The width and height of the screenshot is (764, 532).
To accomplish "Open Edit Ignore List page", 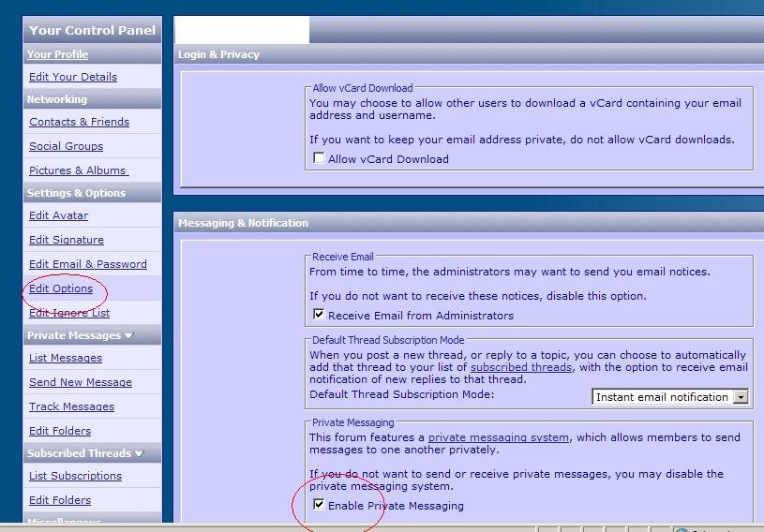I will coord(69,313).
